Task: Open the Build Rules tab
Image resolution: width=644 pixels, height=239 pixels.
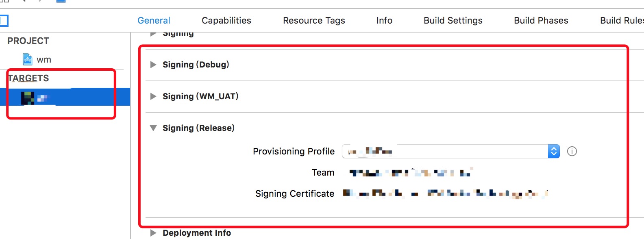Action: point(622,20)
